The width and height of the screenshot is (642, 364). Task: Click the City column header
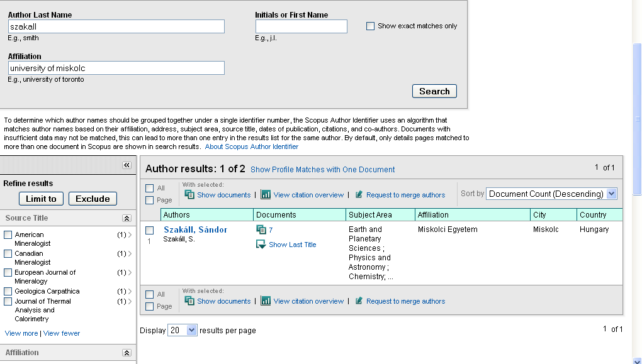pyautogui.click(x=553, y=215)
